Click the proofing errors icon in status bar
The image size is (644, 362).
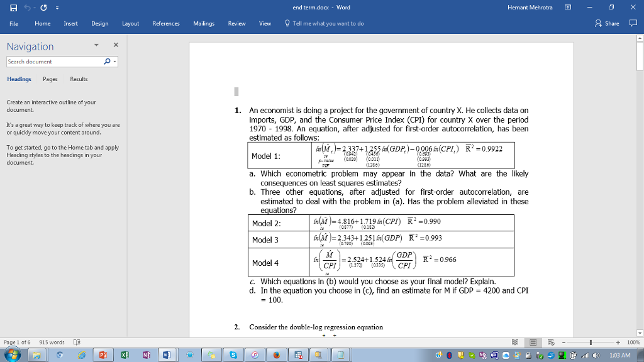pos(77,343)
